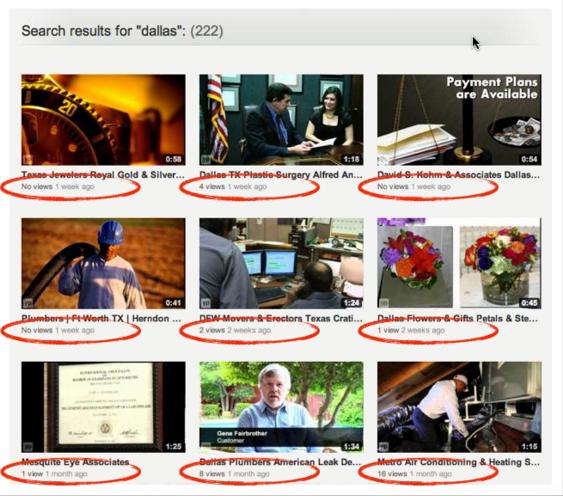Click the 1:24 duration badge on movers video

click(x=352, y=303)
